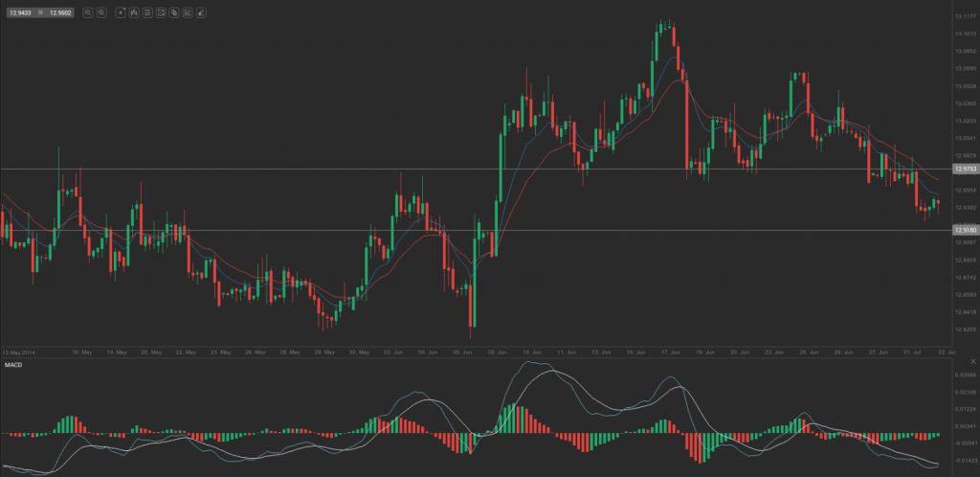Screen dimensions: 980x477
Task: Click the zoom out magnifier icon
Action: click(87, 12)
